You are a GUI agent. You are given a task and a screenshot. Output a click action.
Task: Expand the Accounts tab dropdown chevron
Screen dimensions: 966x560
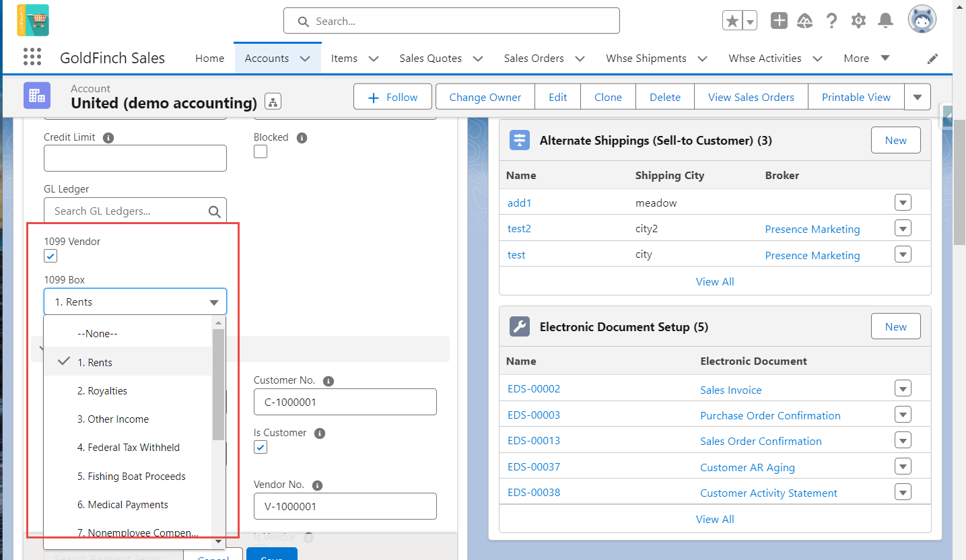pos(305,59)
